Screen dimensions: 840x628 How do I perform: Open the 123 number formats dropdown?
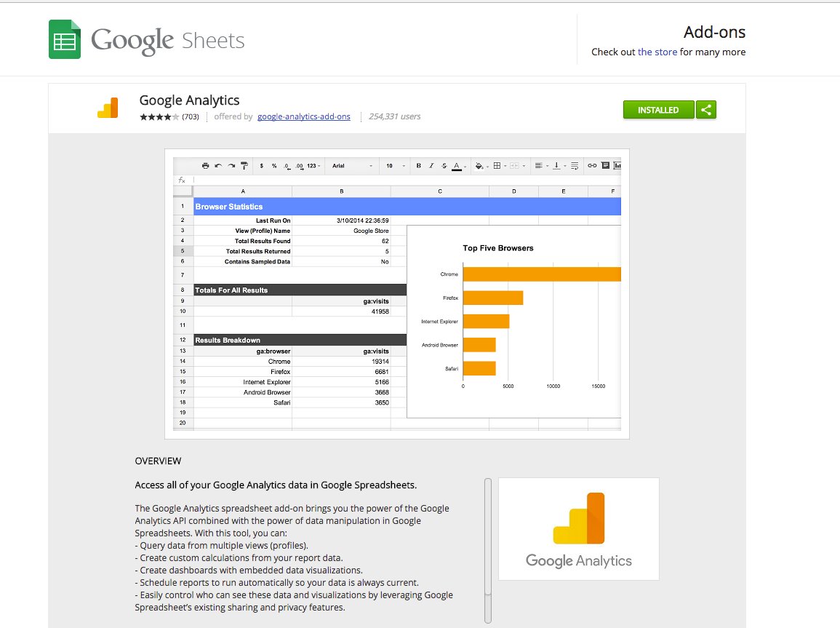coord(313,166)
